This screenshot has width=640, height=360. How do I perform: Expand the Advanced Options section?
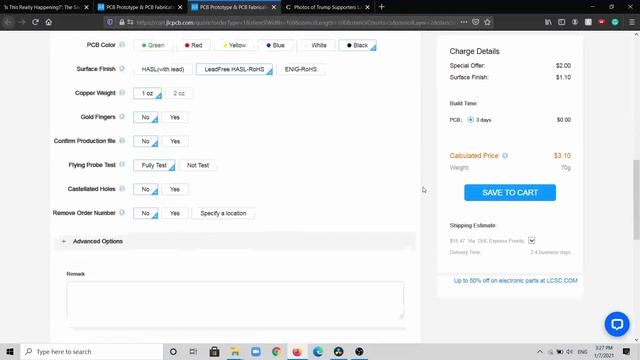(x=235, y=241)
